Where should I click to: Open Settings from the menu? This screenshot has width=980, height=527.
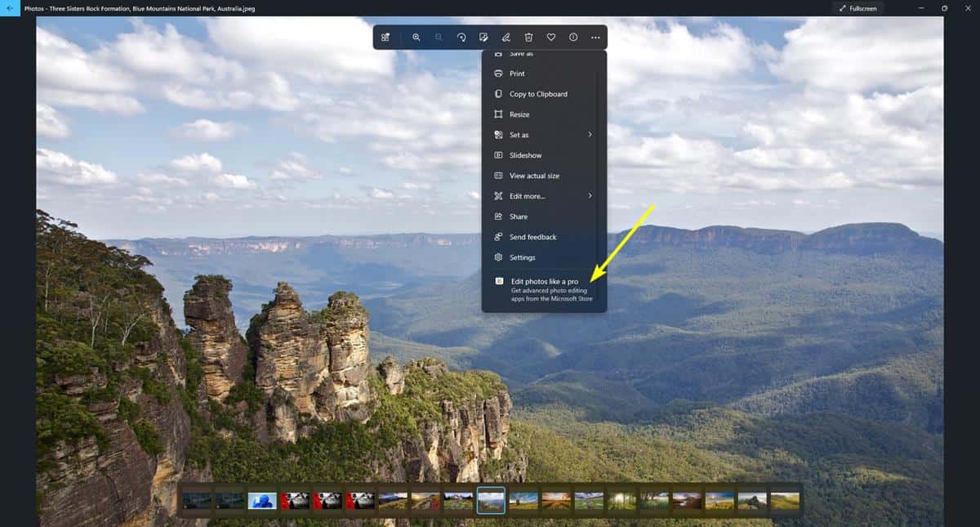(x=544, y=257)
